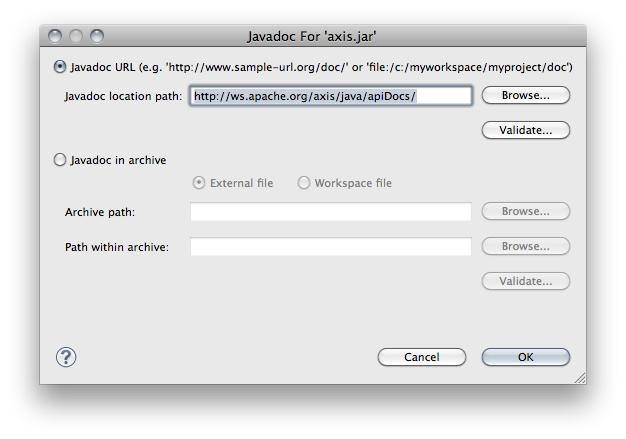Choose the Workspace file radio button
626x439 pixels.
(x=304, y=183)
